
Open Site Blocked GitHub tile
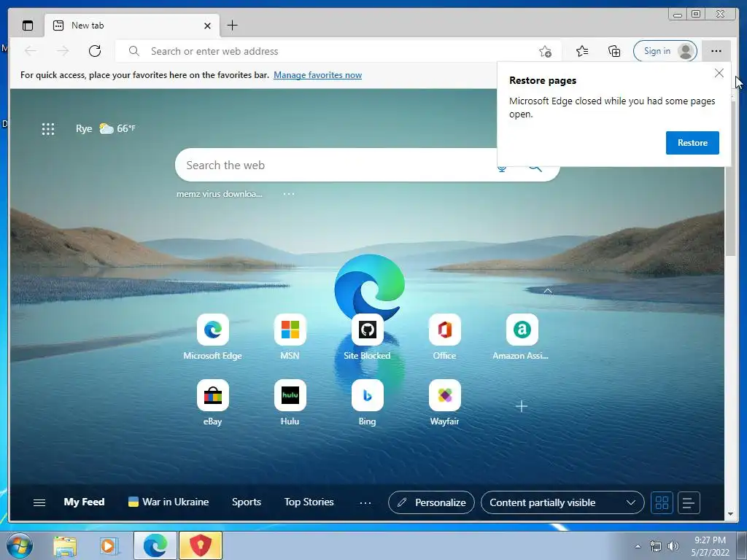pyautogui.click(x=368, y=336)
